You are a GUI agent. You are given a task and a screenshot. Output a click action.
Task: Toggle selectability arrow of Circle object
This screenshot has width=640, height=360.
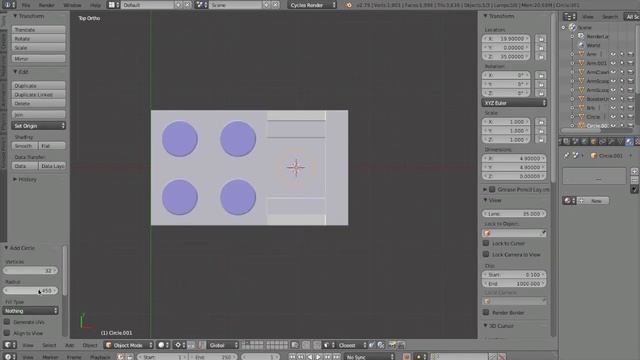pyautogui.click(x=622, y=117)
